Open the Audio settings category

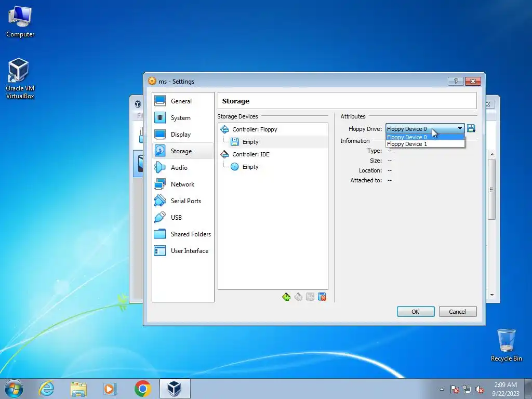183,168
